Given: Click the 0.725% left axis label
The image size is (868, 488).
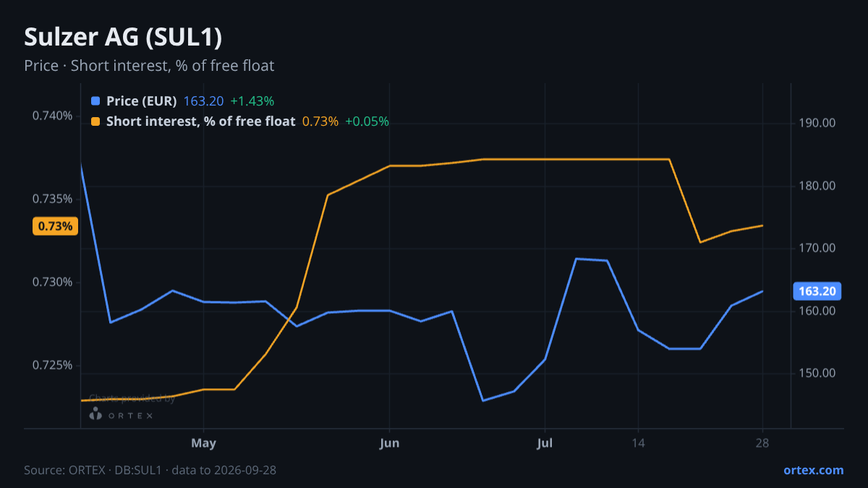Looking at the screenshot, I should 53,365.
